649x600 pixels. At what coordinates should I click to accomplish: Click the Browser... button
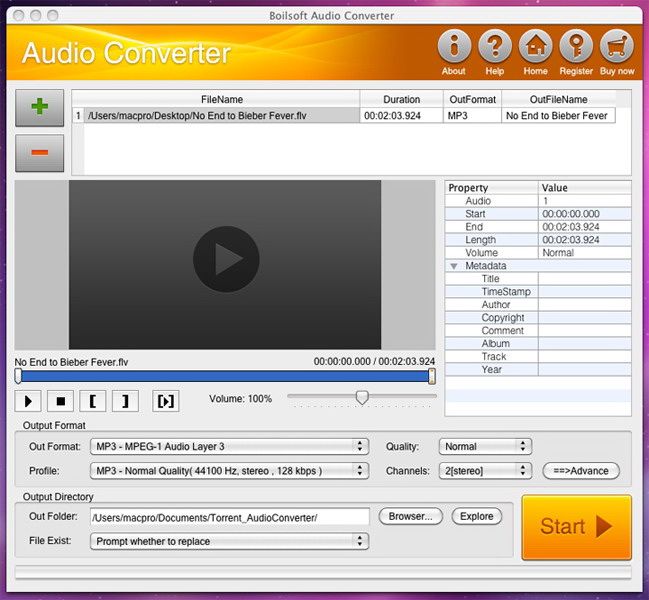410,516
